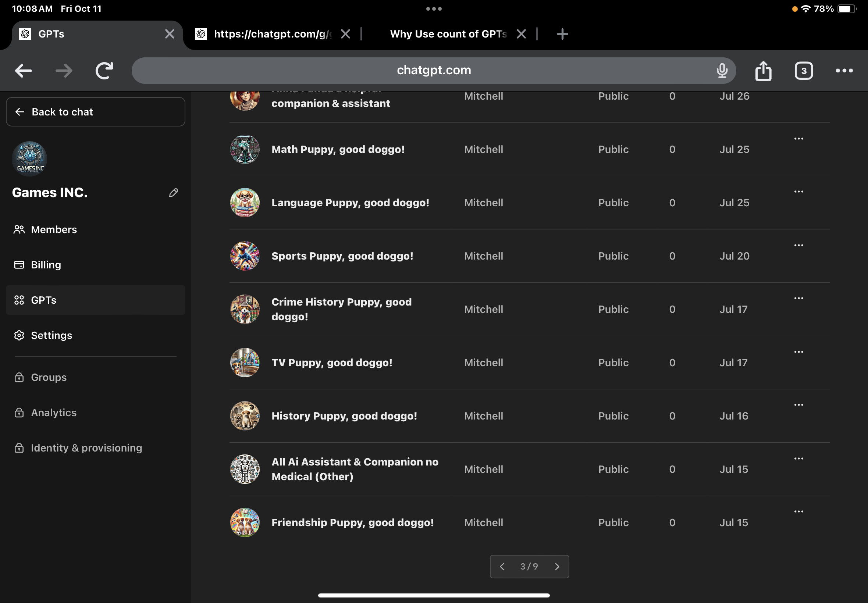Open the locked Analytics section
Viewport: 868px width, 603px height.
19,413
